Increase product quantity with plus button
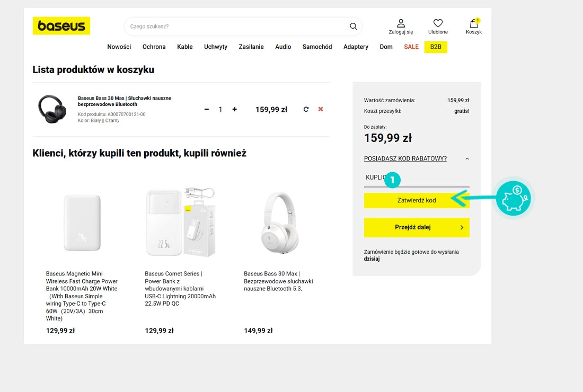583x392 pixels. [x=235, y=110]
